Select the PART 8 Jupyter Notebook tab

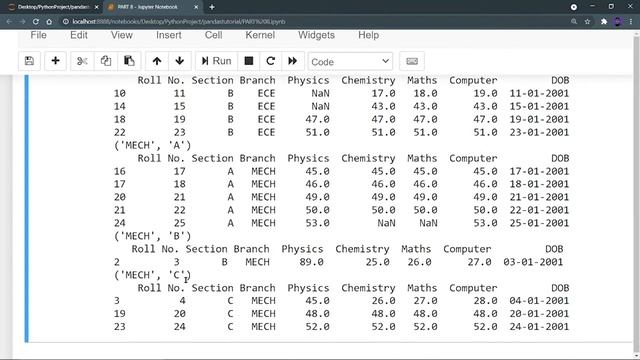pyautogui.click(x=149, y=7)
